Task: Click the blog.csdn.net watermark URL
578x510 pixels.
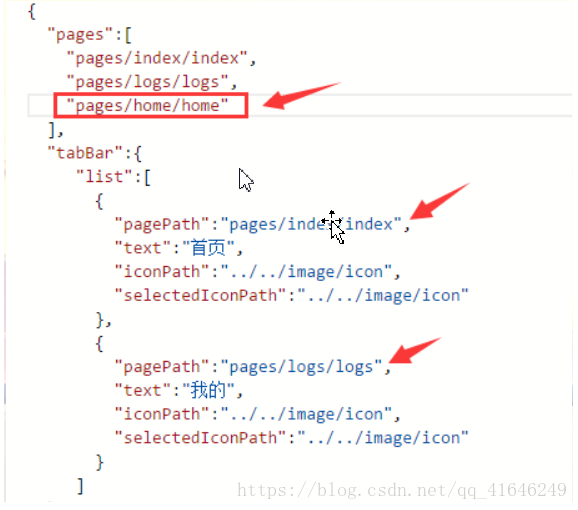Action: click(401, 490)
